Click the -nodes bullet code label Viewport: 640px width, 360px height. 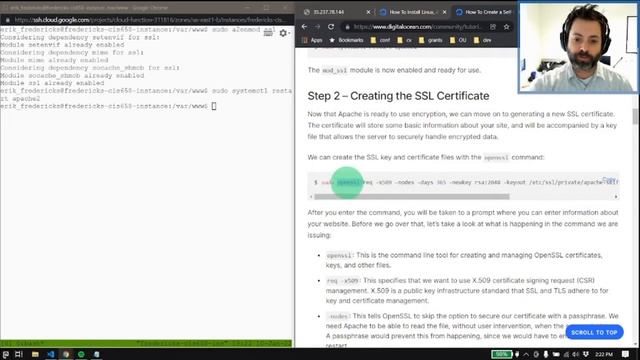[338, 316]
